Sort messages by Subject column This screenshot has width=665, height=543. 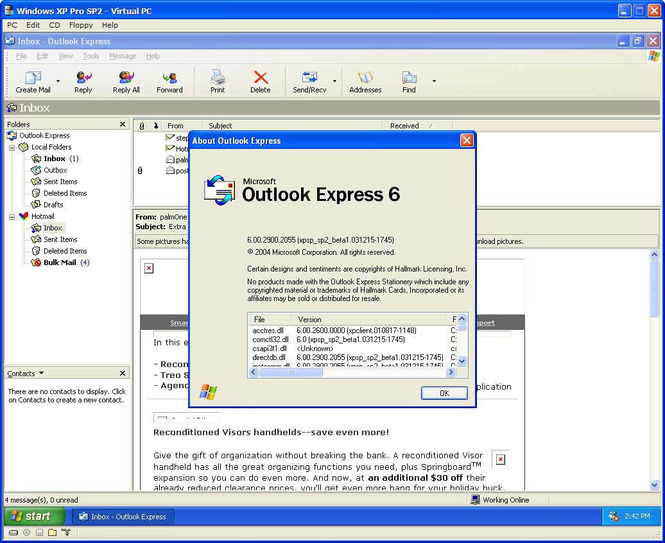[292, 126]
